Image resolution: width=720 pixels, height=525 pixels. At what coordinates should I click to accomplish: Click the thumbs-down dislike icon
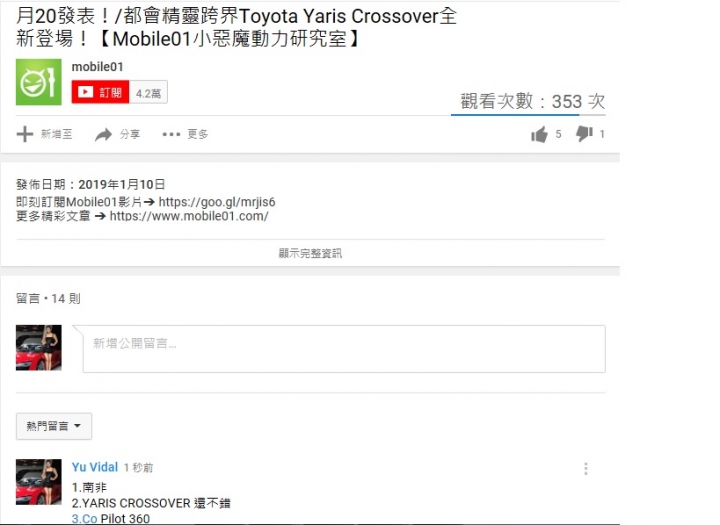pyautogui.click(x=584, y=134)
